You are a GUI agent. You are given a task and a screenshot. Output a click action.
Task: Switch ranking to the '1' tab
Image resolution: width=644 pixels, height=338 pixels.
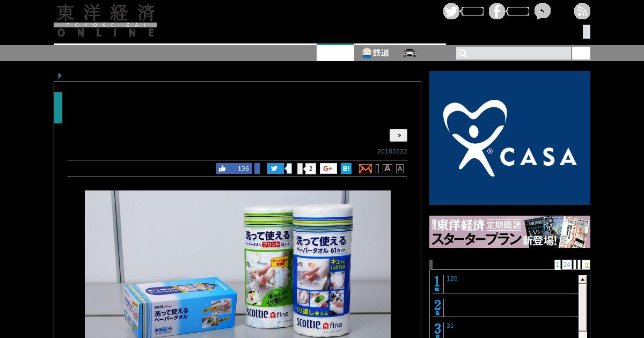[x=558, y=264]
